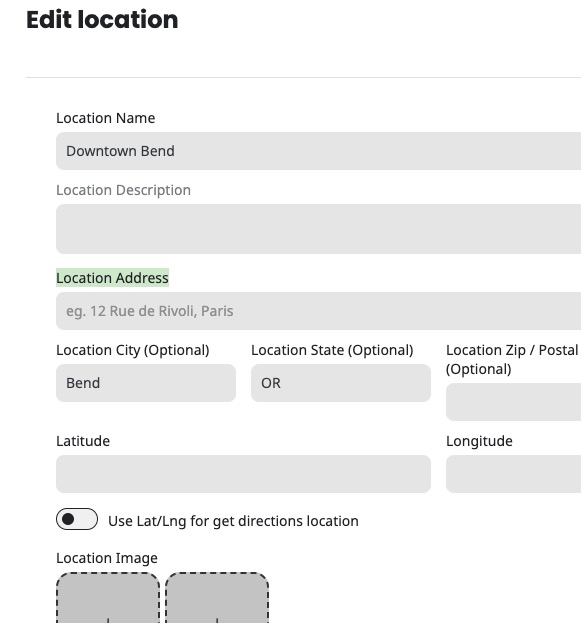Click the Location Name input field
581x623 pixels.
click(x=318, y=151)
